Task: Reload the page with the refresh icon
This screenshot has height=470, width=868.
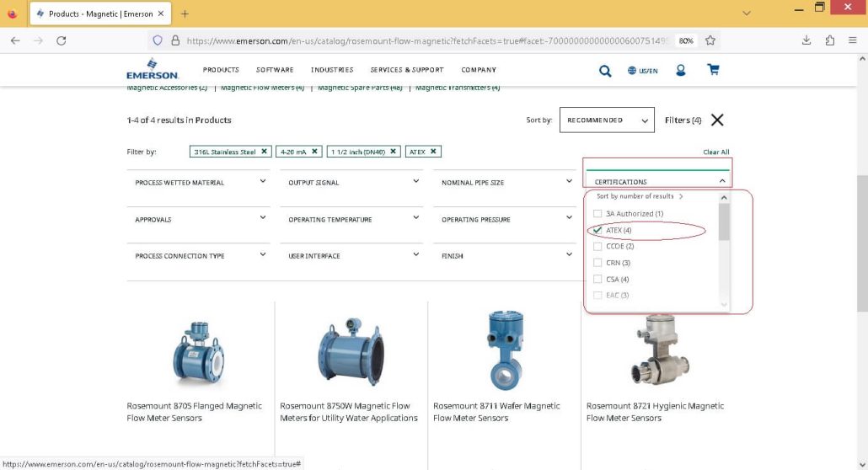Action: point(62,40)
